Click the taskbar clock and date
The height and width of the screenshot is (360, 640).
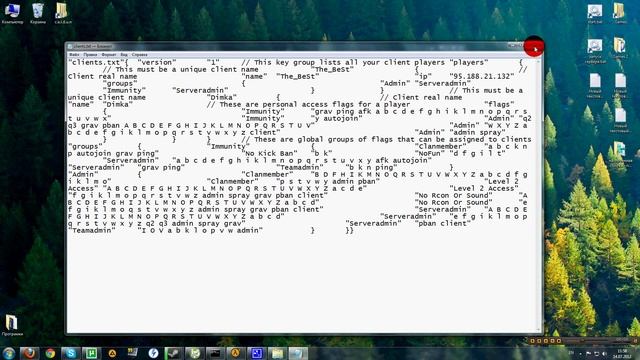[x=622, y=353]
